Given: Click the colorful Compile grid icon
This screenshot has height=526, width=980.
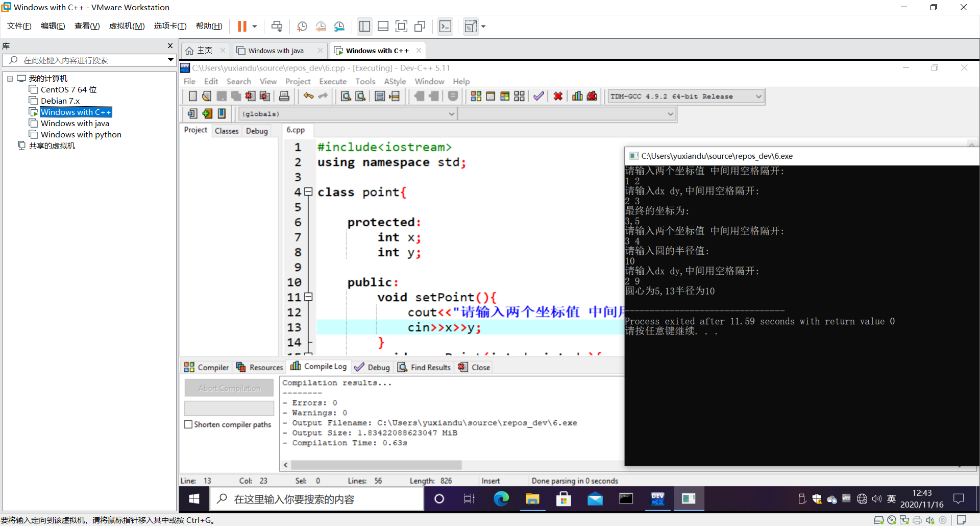Looking at the screenshot, I should coord(476,96).
